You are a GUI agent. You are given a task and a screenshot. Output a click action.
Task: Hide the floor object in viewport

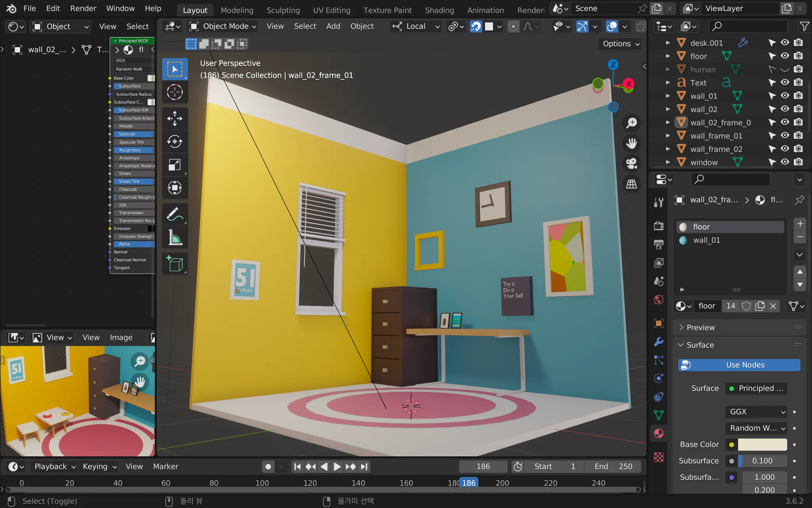[785, 56]
